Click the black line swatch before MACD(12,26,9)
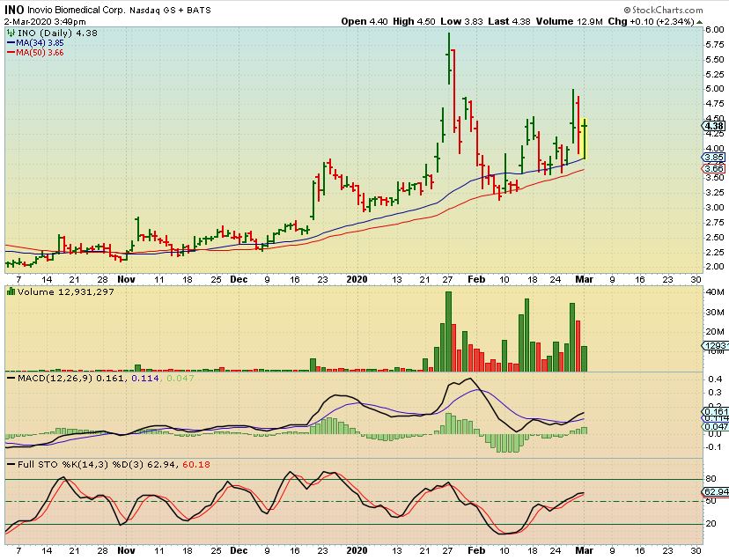 [11, 378]
